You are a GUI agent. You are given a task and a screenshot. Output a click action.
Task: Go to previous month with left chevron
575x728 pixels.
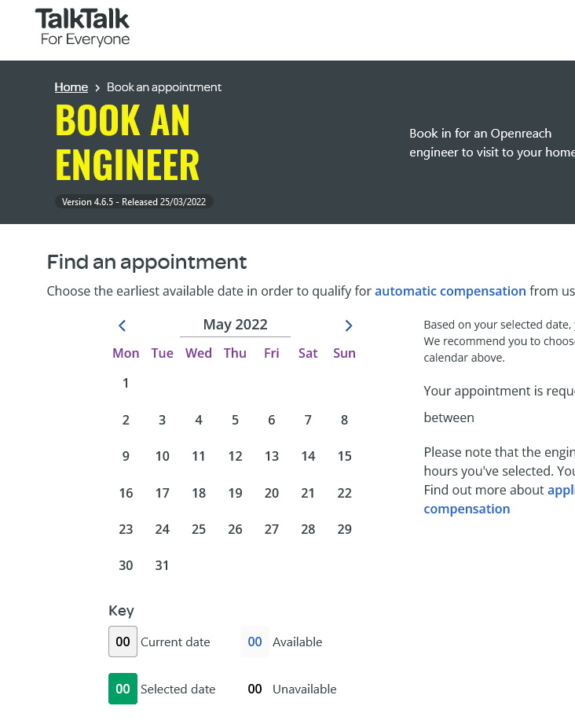click(122, 325)
